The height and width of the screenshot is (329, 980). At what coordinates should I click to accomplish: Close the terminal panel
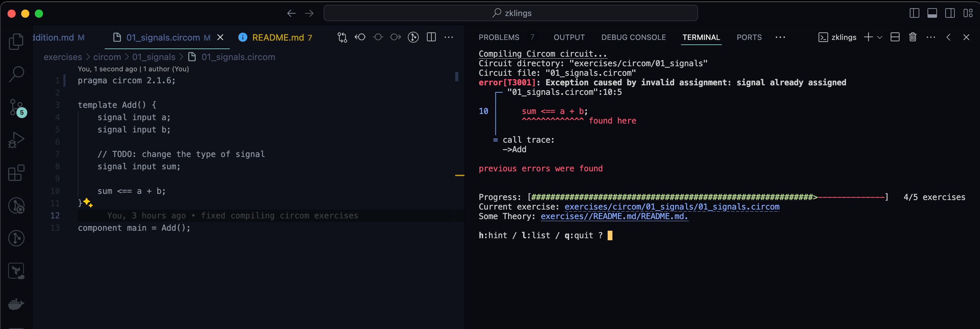tap(966, 37)
